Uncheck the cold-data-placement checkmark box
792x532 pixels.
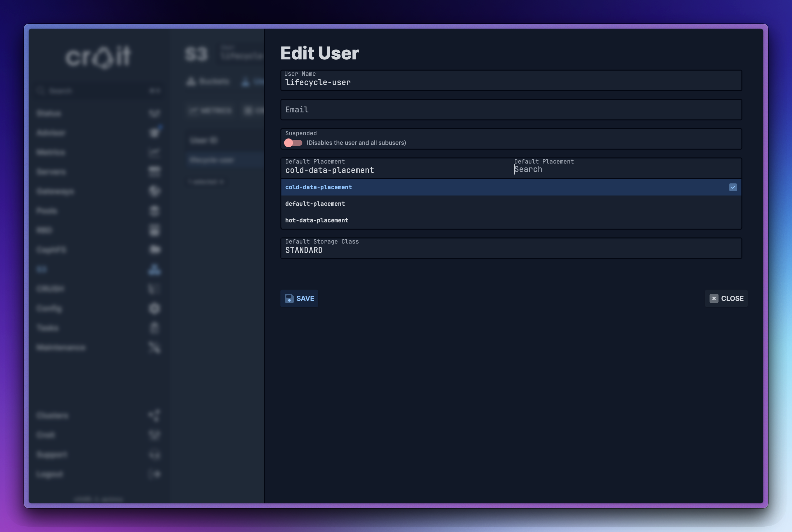pos(733,187)
